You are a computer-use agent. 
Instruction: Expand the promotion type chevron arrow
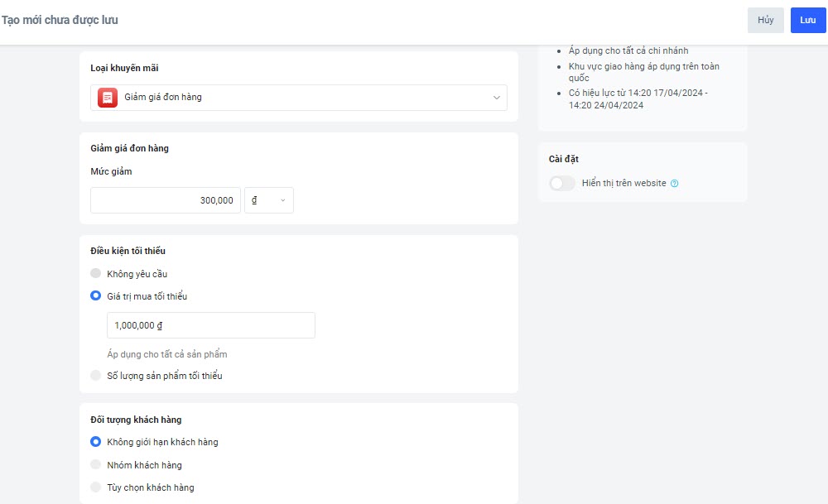497,98
